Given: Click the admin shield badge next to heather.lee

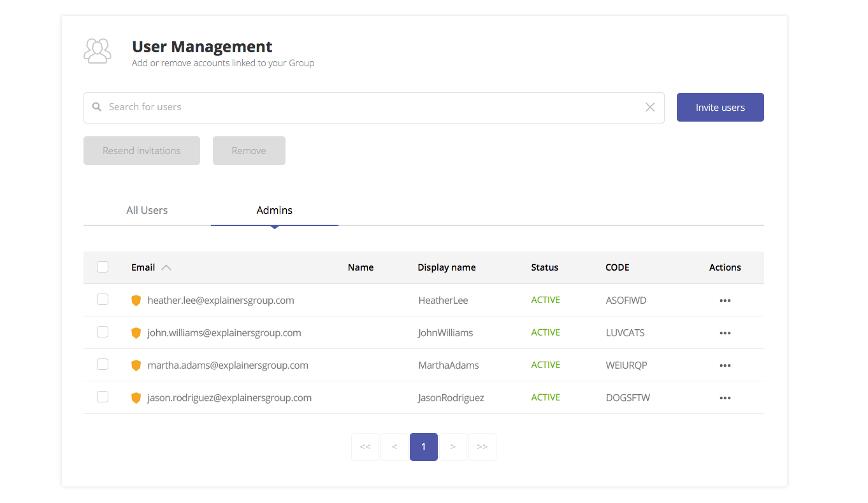Looking at the screenshot, I should 136,300.
